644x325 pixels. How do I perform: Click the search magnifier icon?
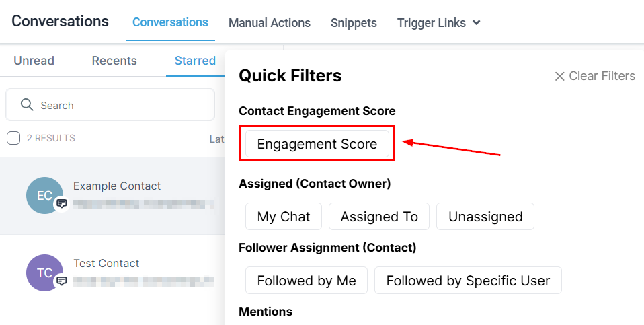tap(27, 105)
